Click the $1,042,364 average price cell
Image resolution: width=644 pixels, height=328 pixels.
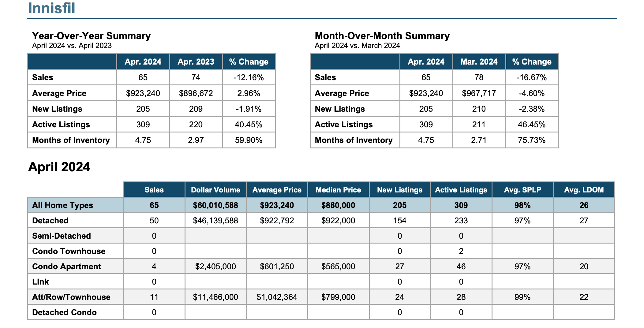[277, 297]
